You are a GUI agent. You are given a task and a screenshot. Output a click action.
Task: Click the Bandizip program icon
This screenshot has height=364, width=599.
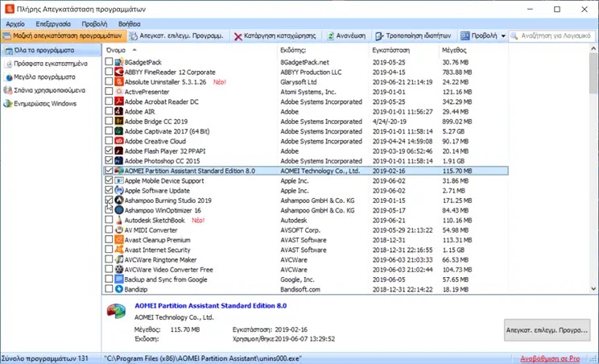click(x=119, y=289)
